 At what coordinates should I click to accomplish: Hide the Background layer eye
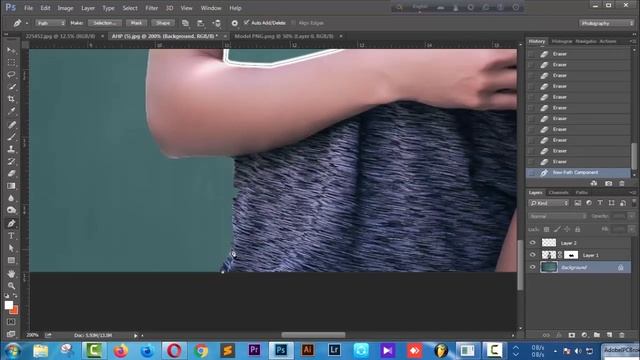(532, 267)
